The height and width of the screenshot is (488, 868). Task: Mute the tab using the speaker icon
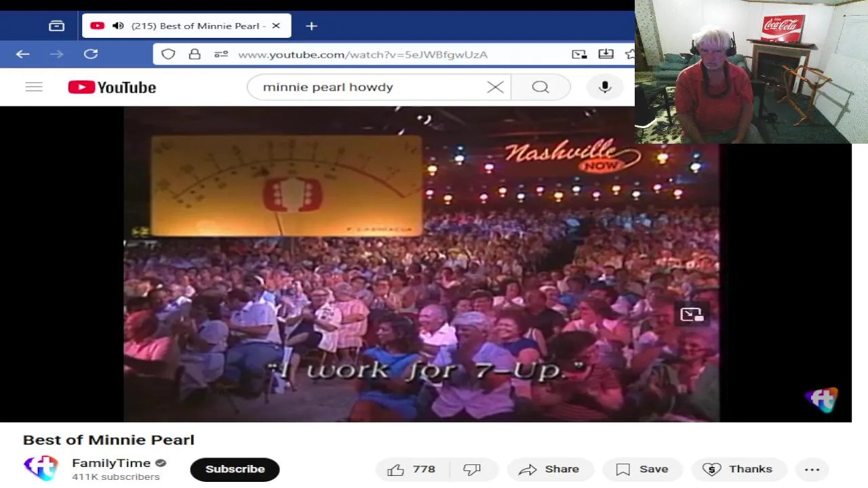[118, 26]
